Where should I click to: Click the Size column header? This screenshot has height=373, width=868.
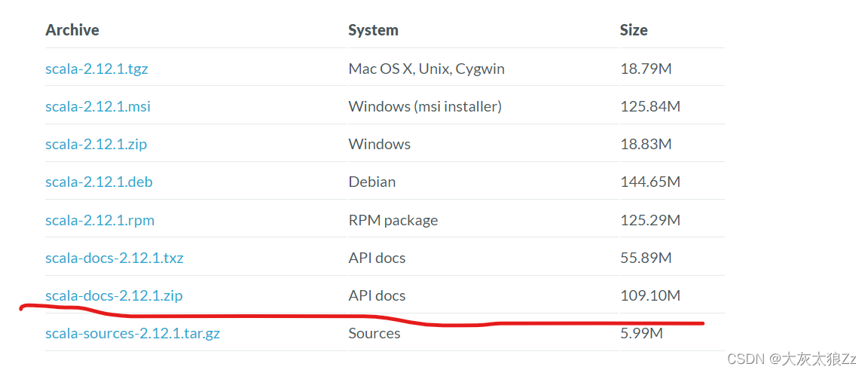(x=634, y=30)
